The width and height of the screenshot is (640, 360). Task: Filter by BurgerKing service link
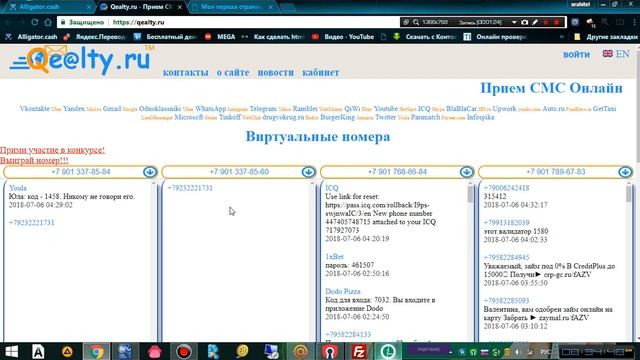(338, 117)
